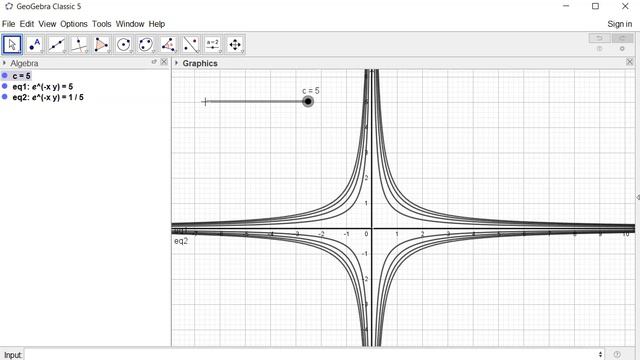Image resolution: width=640 pixels, height=360 pixels.
Task: Close the GeoGebra window
Action: click(x=625, y=6)
